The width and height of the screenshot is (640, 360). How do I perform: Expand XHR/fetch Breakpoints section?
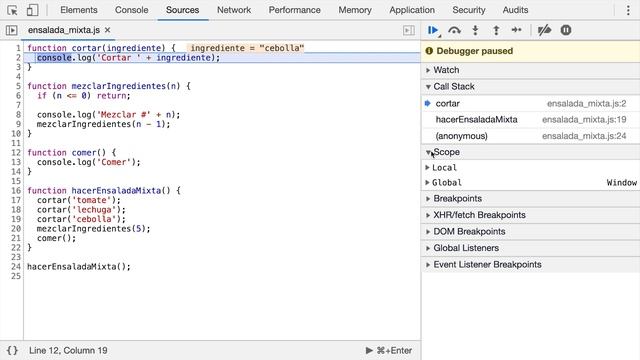click(x=530, y=215)
